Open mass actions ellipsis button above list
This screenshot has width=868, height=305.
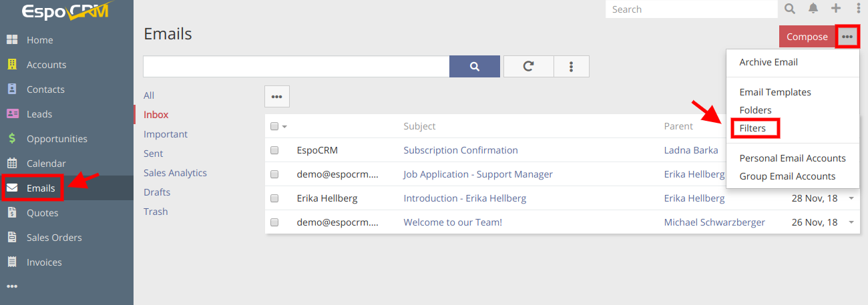point(277,96)
